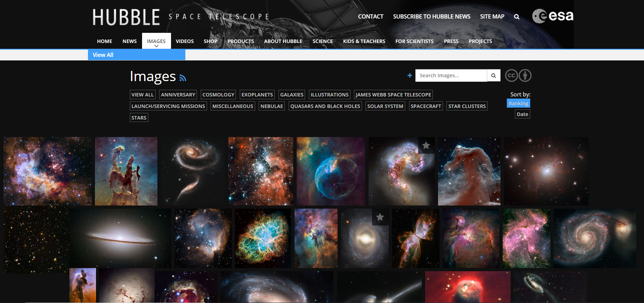Viewport: 644px width, 303px height.
Task: Open the Products menu item
Action: coord(240,41)
